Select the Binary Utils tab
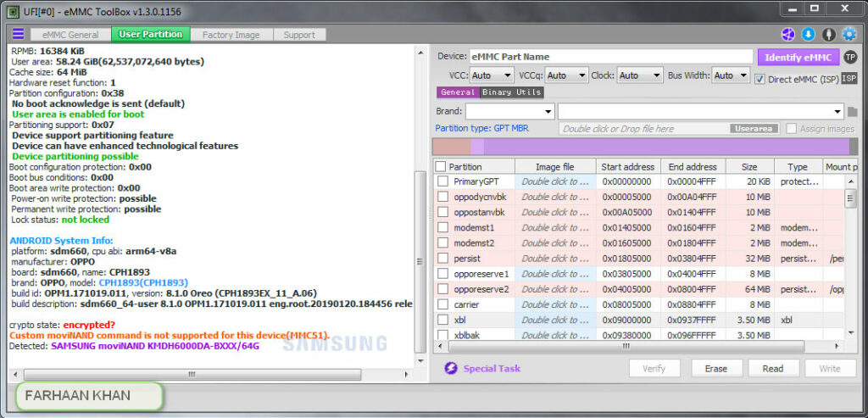Screen dimensions: 868x418 click(512, 92)
